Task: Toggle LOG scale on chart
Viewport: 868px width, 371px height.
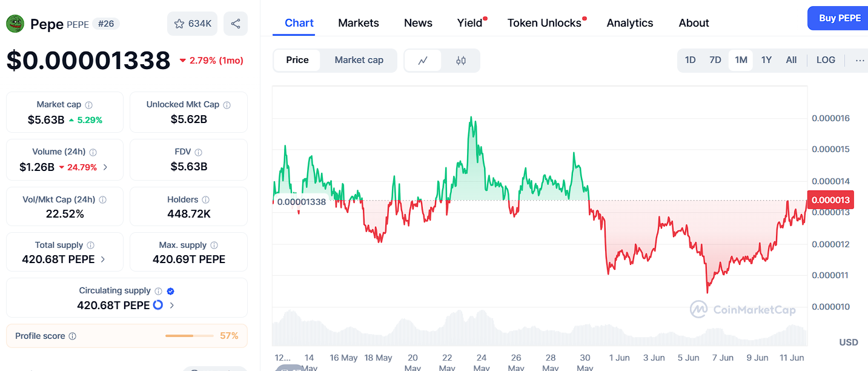Action: [826, 60]
